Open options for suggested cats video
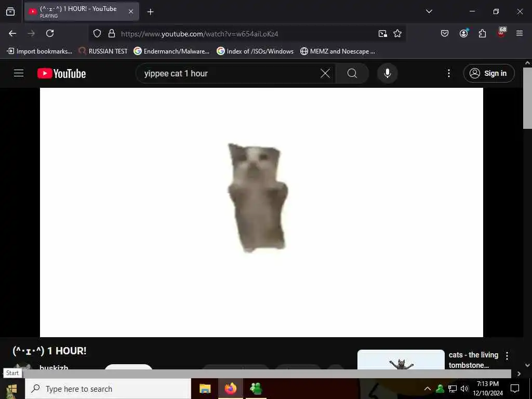This screenshot has width=532, height=399. point(507,355)
